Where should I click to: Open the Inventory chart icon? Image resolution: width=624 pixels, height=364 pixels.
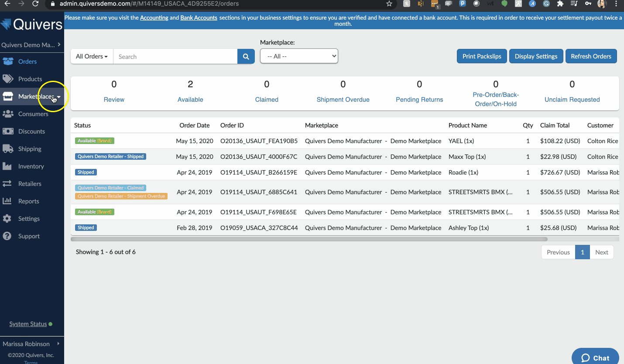tap(7, 166)
